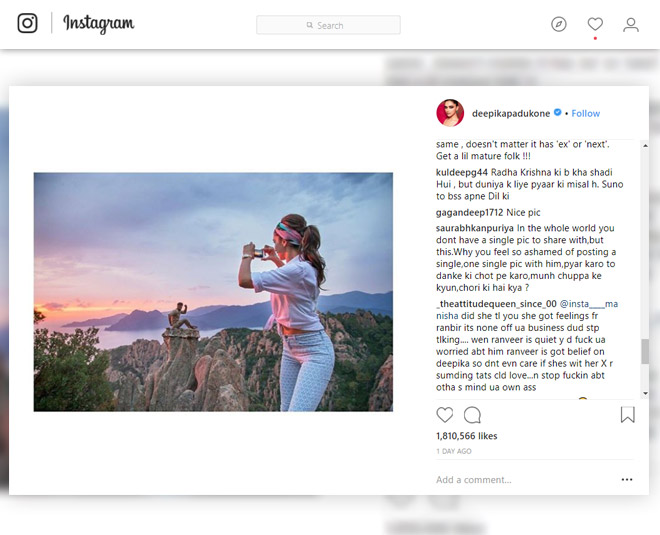
Task: Click the deepikapadukone profile avatar
Action: 449,113
